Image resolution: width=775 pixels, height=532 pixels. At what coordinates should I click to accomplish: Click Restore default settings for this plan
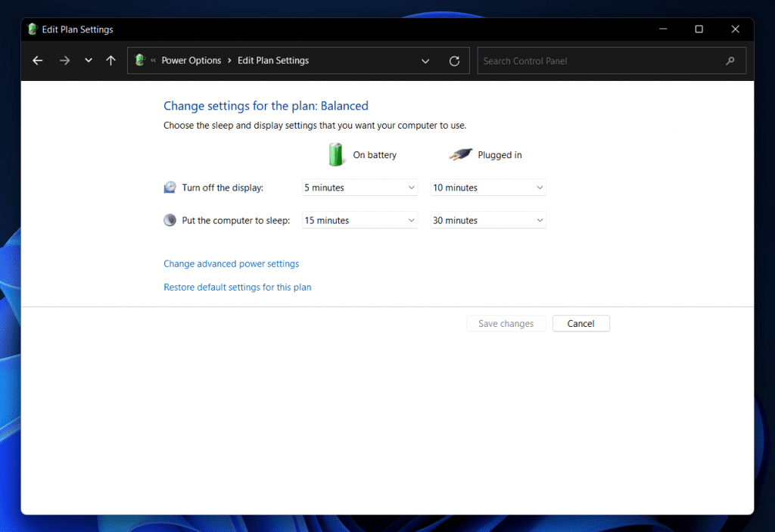pyautogui.click(x=237, y=288)
